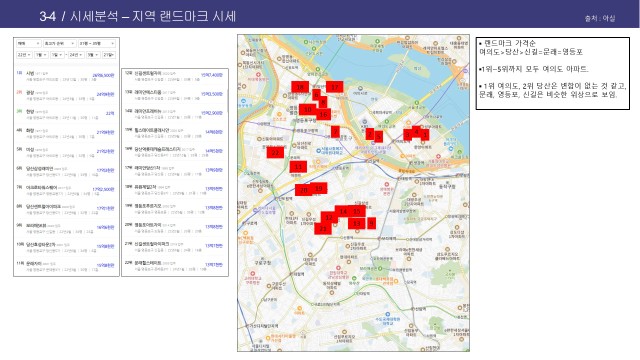Select red map marker numbered 9
The height and width of the screenshot is (360, 640).
pyautogui.click(x=371, y=223)
